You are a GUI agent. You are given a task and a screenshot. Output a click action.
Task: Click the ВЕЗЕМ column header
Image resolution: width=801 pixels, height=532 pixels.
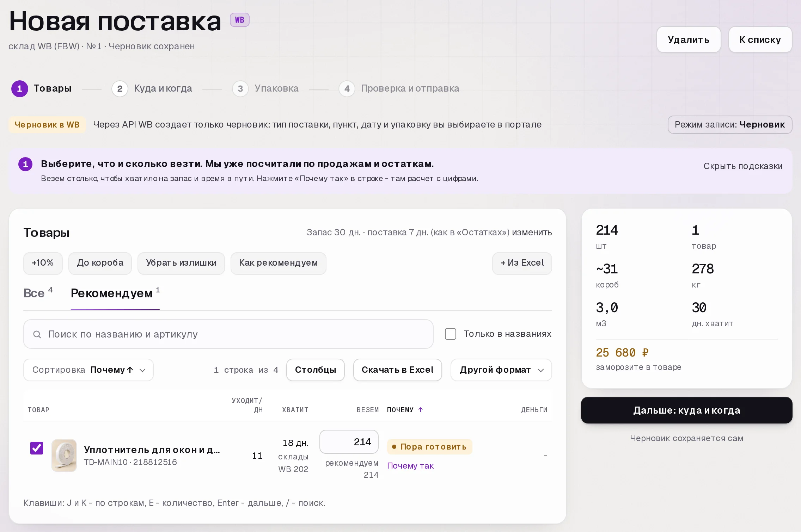click(367, 410)
